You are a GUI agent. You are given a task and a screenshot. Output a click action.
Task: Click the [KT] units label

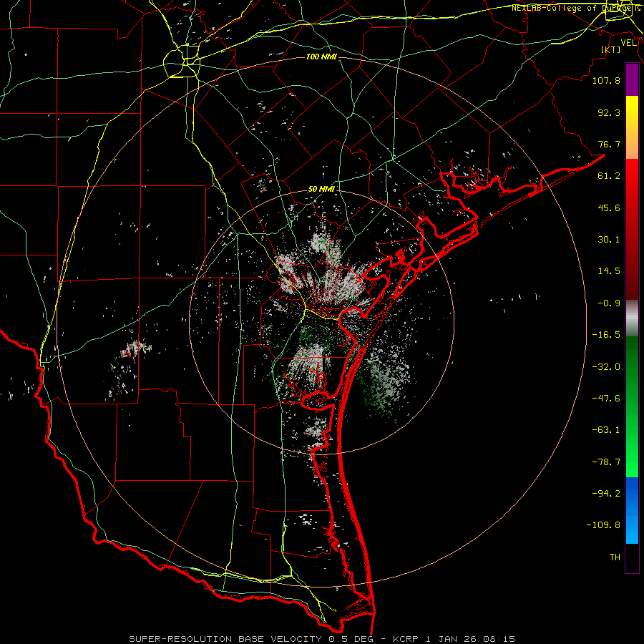click(611, 49)
